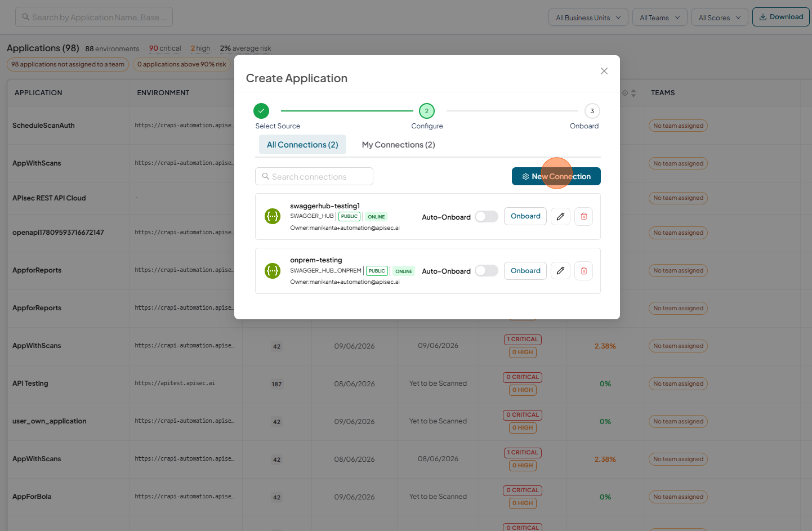Image resolution: width=812 pixels, height=531 pixels.
Task: Click edit pencil for swaggerhub-testing1 connection
Action: [560, 216]
